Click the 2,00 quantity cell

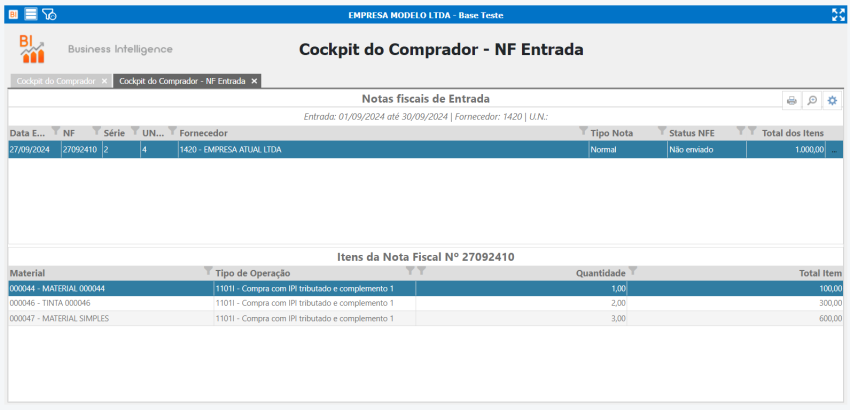pyautogui.click(x=521, y=303)
